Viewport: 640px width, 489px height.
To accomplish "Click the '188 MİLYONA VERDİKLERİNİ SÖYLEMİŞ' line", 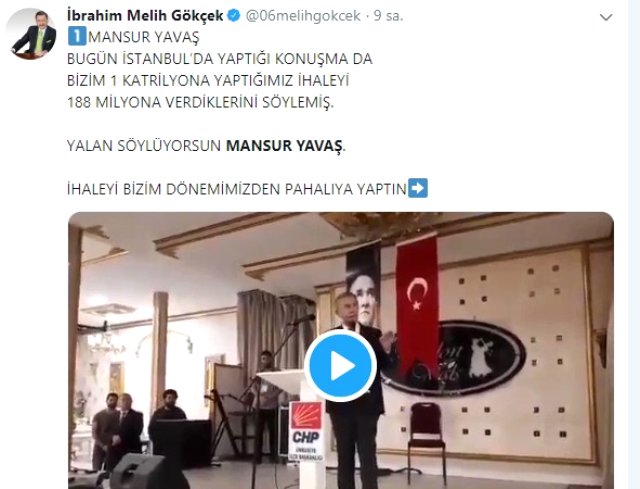I will [200, 102].
